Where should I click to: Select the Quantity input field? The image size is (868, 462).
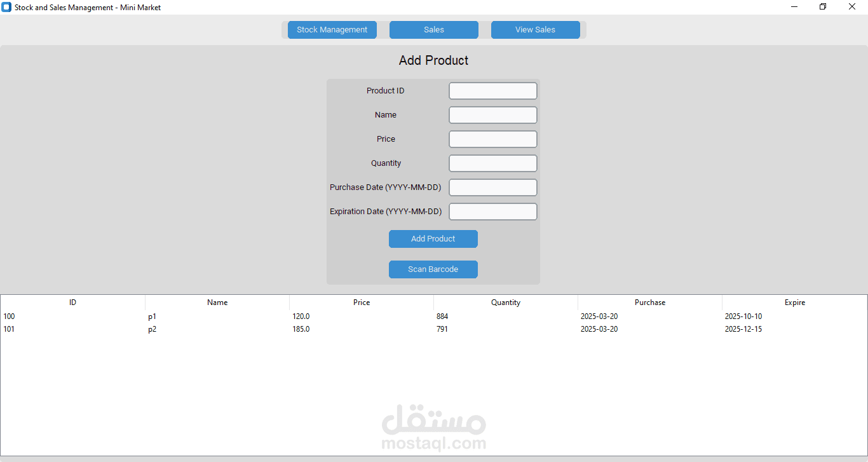click(493, 163)
